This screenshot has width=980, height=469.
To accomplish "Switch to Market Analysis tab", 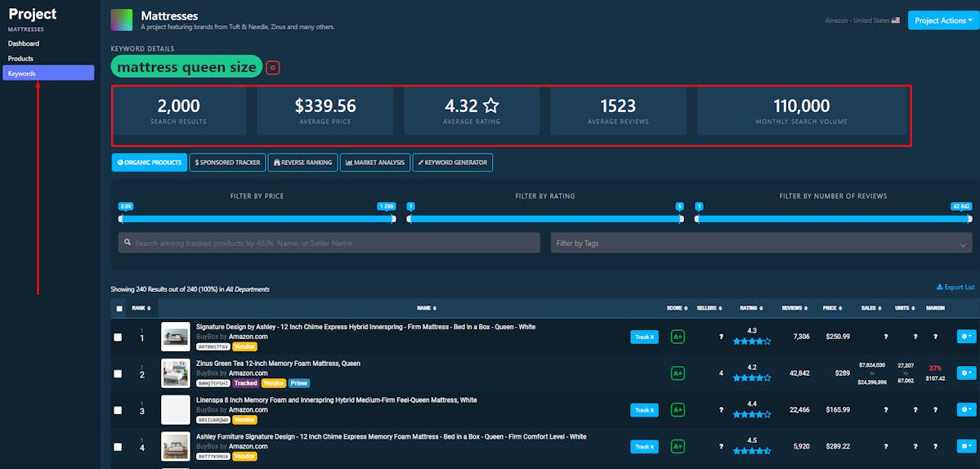I will [x=375, y=163].
